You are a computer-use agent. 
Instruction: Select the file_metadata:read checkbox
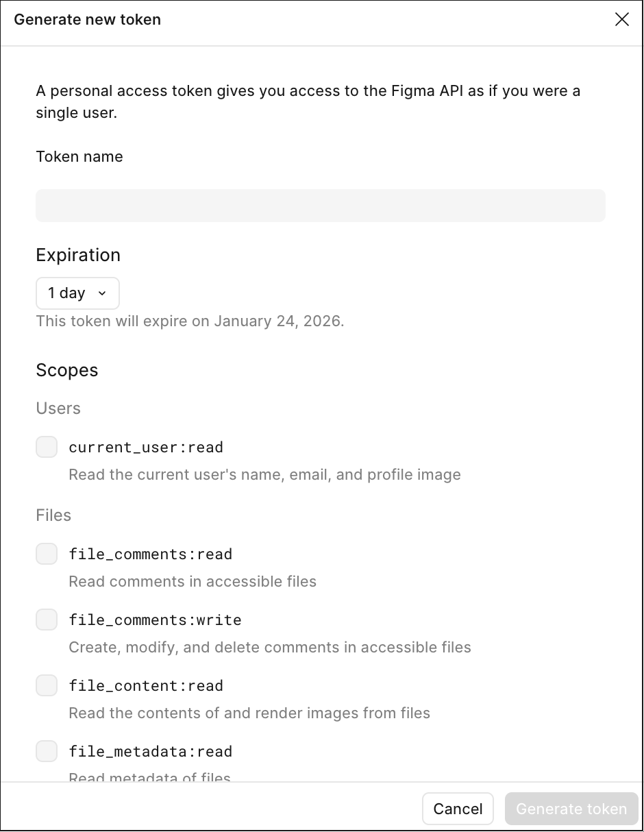47,751
